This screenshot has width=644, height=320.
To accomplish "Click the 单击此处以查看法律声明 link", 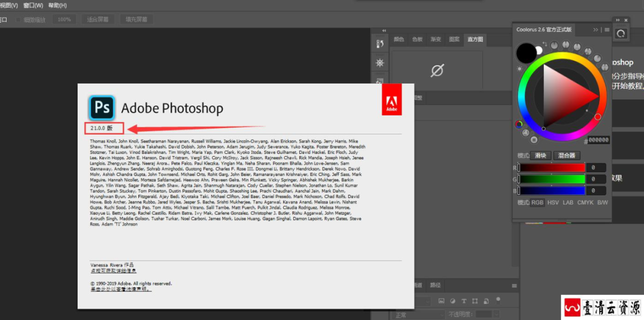I will coord(120,289).
